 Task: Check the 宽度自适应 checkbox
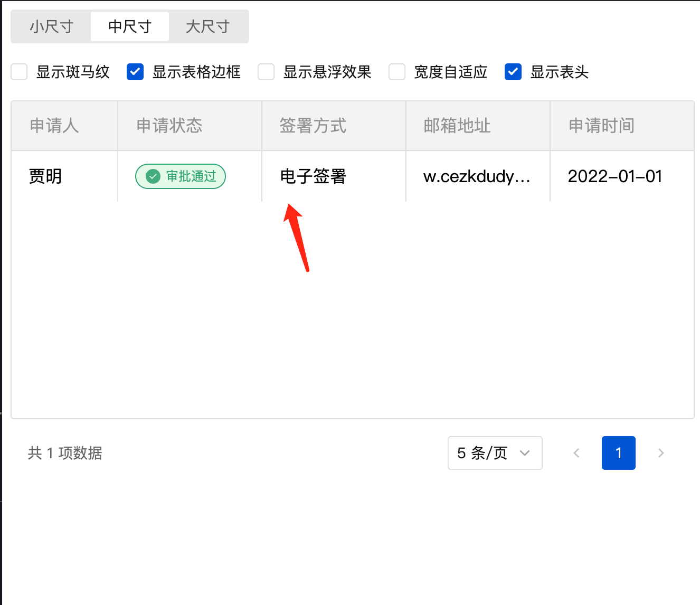click(396, 72)
